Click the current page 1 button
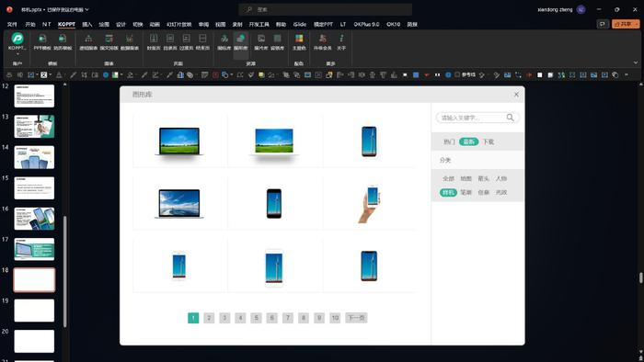This screenshot has width=644, height=362. click(193, 318)
